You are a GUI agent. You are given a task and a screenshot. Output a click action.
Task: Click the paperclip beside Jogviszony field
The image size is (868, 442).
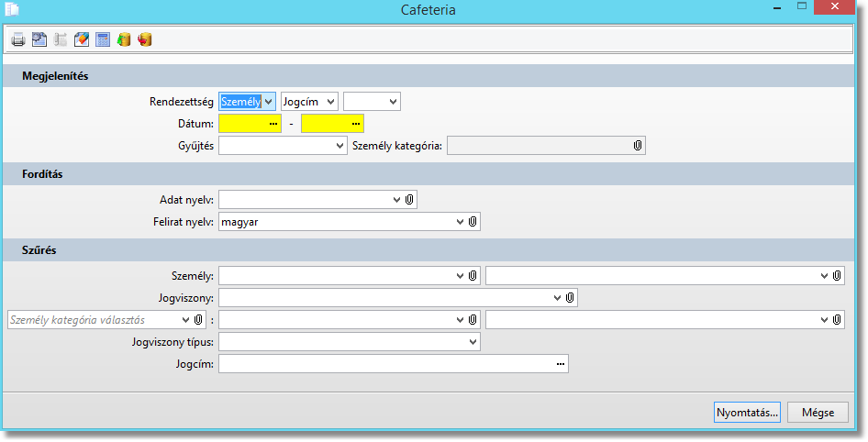(570, 298)
